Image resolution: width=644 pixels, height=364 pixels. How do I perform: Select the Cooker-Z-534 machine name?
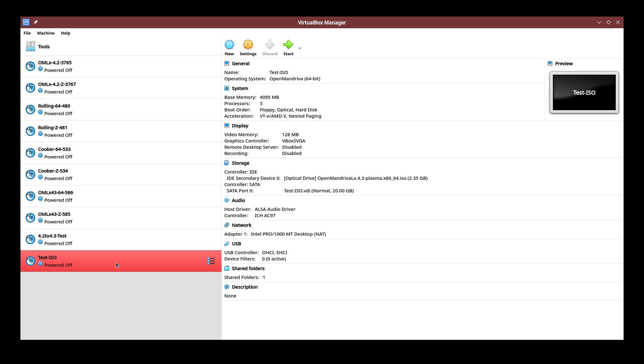(x=53, y=171)
